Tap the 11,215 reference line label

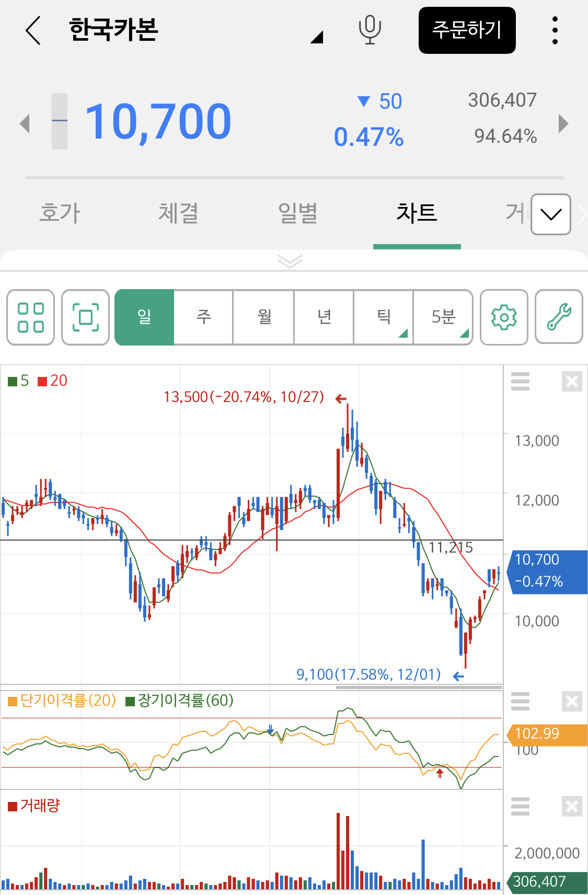[451, 547]
